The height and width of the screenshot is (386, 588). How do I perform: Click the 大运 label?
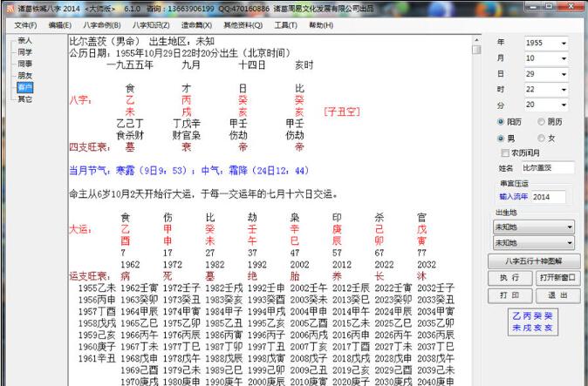point(80,229)
